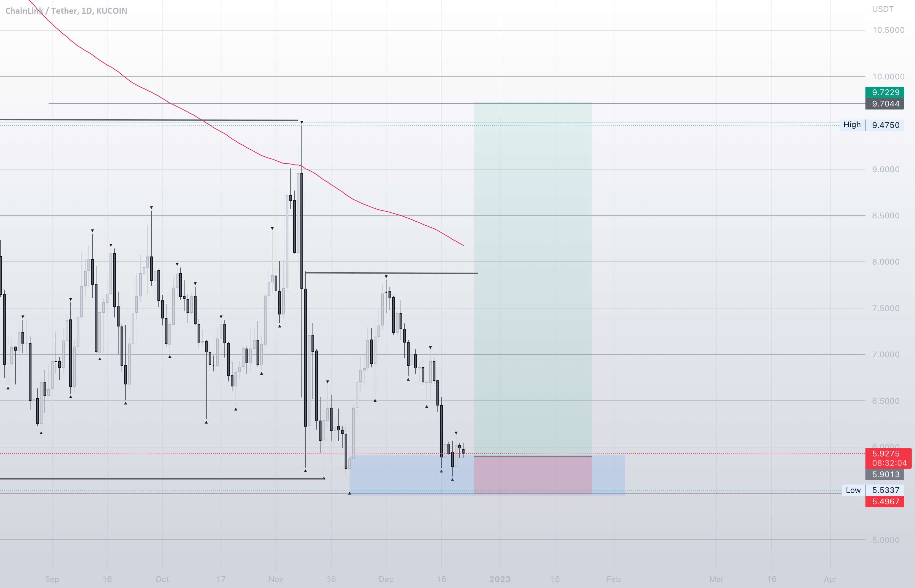
Task: Select the long horizontal line at 9.7044
Action: pyautogui.click(x=456, y=104)
